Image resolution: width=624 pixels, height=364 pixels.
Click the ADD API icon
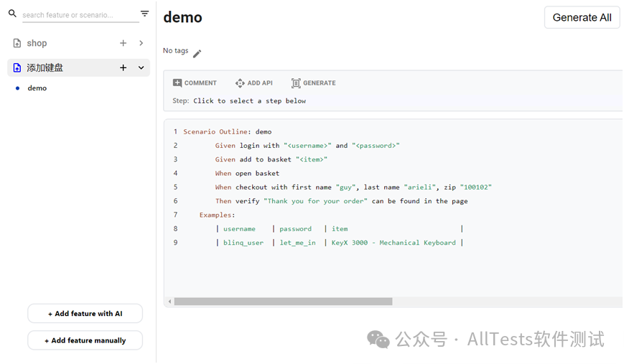[x=240, y=83]
